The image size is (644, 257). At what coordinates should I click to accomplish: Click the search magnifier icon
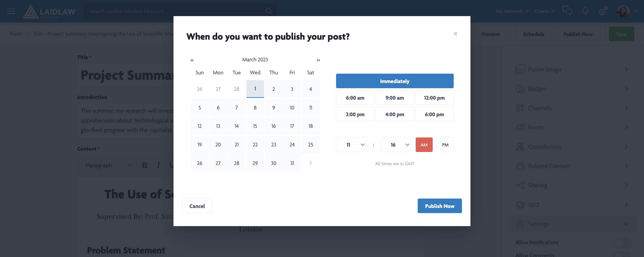[x=269, y=11]
